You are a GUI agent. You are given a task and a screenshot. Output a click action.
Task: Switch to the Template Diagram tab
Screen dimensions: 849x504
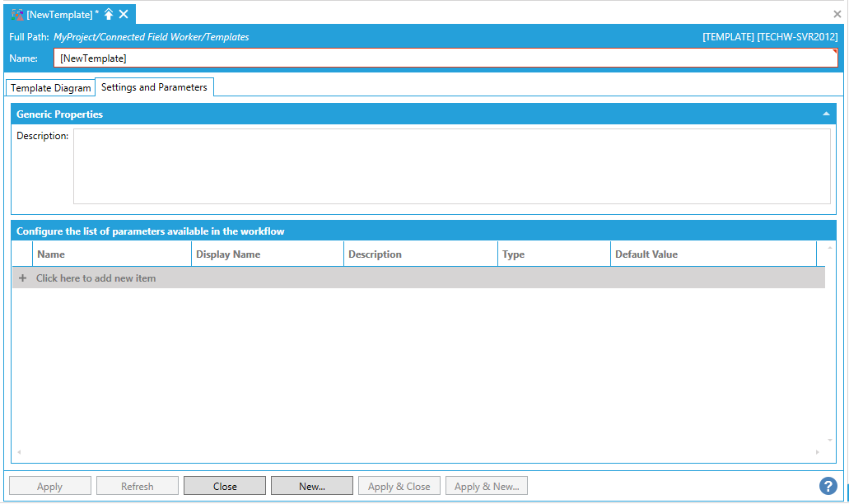pos(50,88)
